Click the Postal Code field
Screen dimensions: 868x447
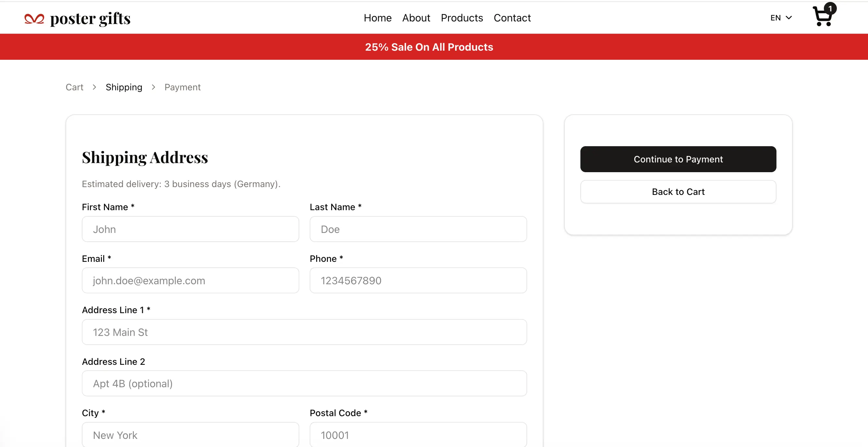pyautogui.click(x=418, y=435)
